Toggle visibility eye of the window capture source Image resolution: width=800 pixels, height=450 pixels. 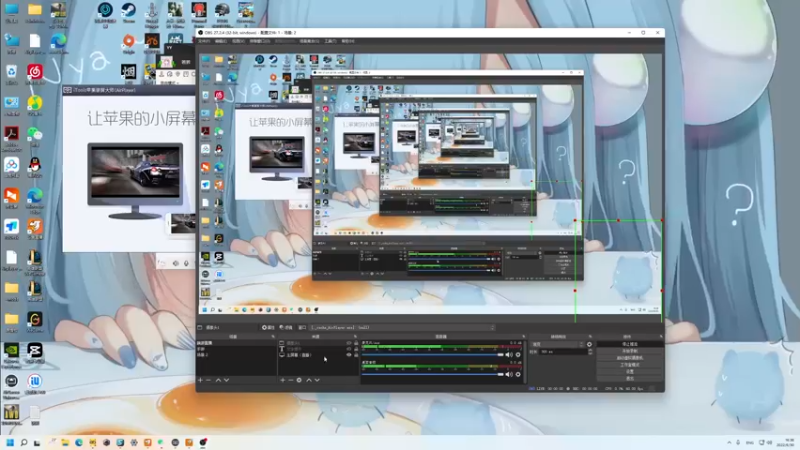[x=349, y=343]
